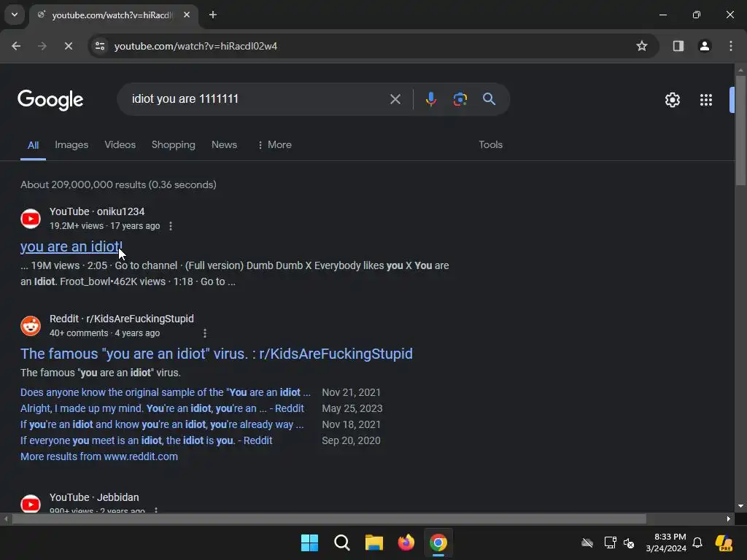Open clock showing 8:33 PM
The width and height of the screenshot is (747, 560).
[666, 542]
